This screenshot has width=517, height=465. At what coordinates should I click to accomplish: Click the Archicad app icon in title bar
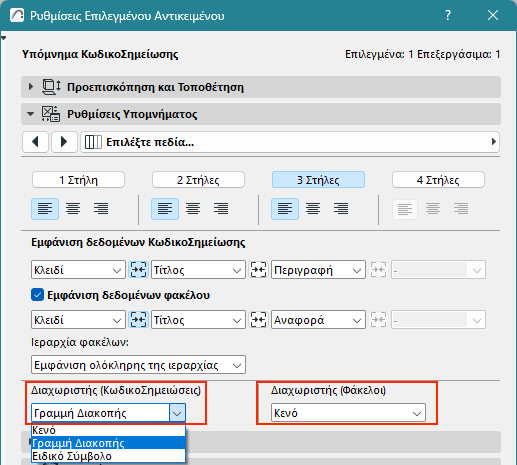coord(17,15)
